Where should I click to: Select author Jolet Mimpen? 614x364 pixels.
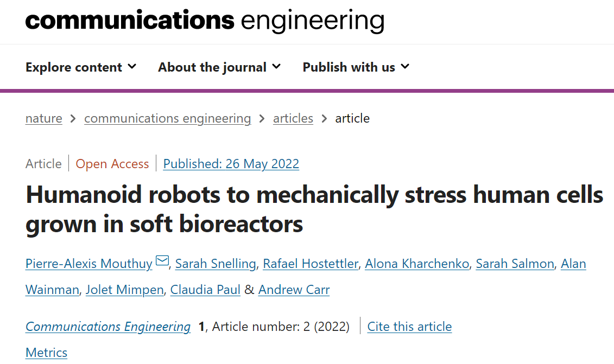click(124, 290)
